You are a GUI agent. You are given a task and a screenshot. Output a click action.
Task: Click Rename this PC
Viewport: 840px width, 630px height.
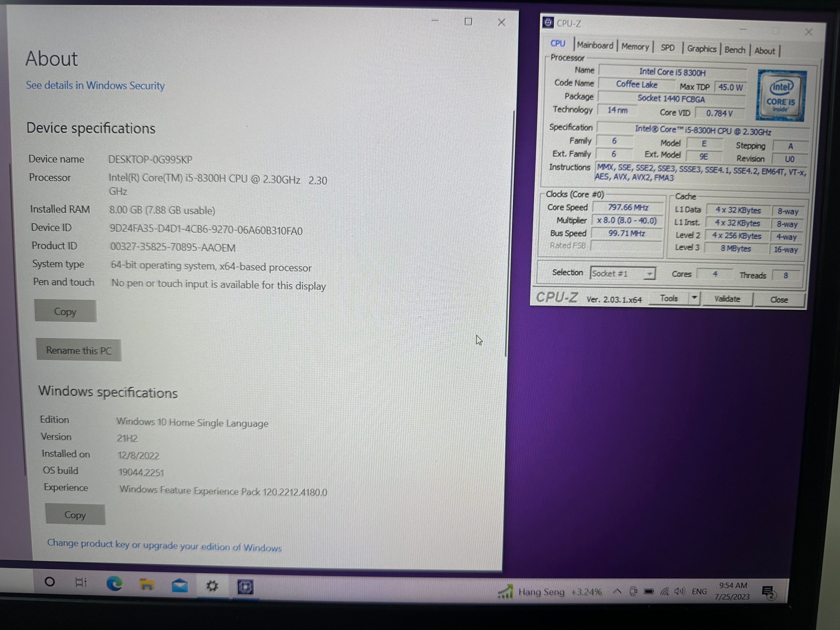pyautogui.click(x=79, y=350)
